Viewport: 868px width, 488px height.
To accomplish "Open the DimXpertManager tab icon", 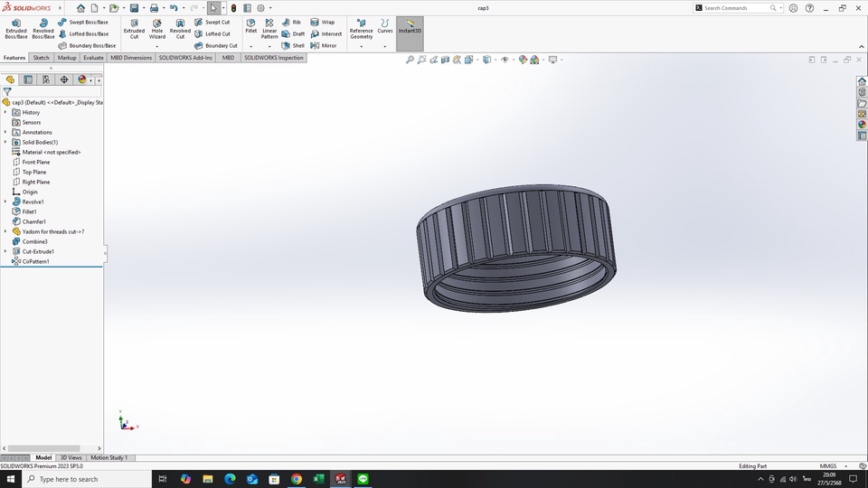I will point(64,80).
